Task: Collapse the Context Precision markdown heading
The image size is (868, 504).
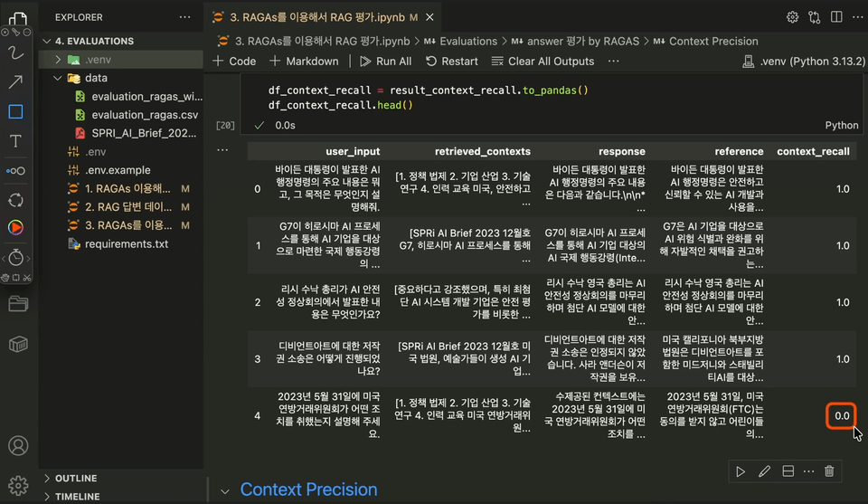Action: coord(225,490)
